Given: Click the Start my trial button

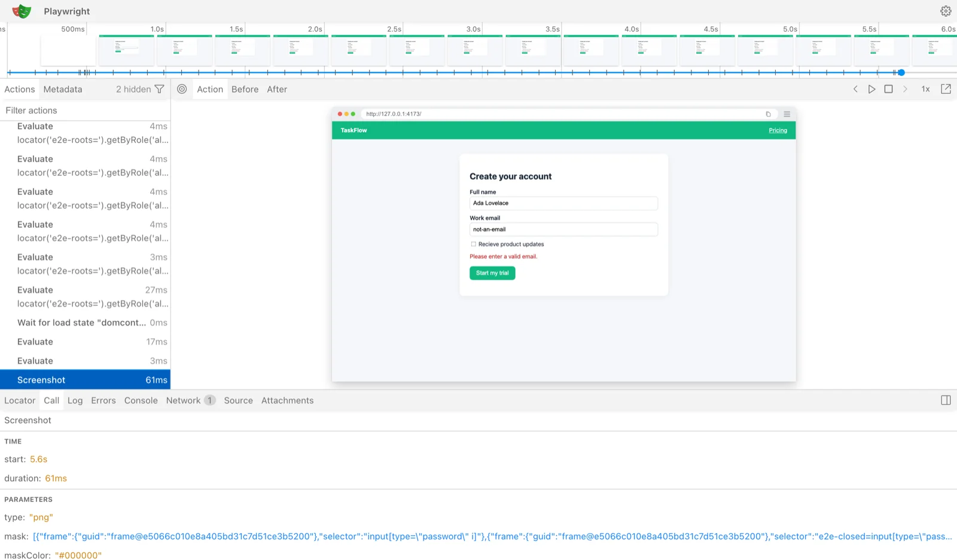Looking at the screenshot, I should click(x=492, y=273).
